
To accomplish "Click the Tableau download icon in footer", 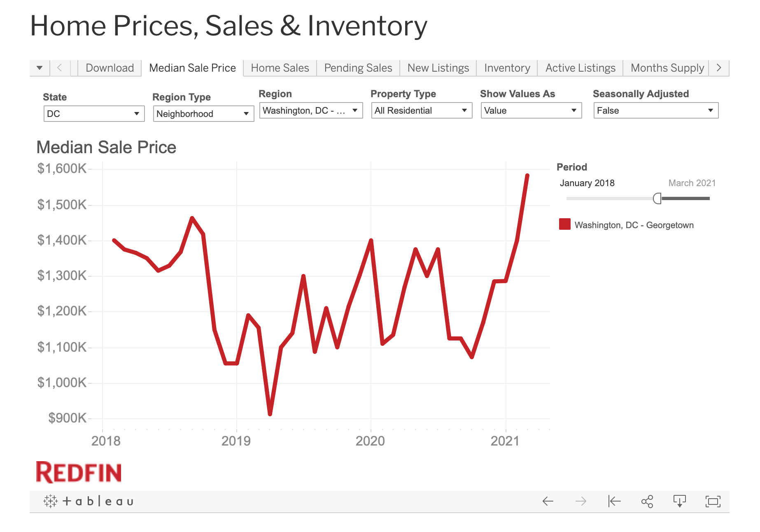I will point(680,501).
